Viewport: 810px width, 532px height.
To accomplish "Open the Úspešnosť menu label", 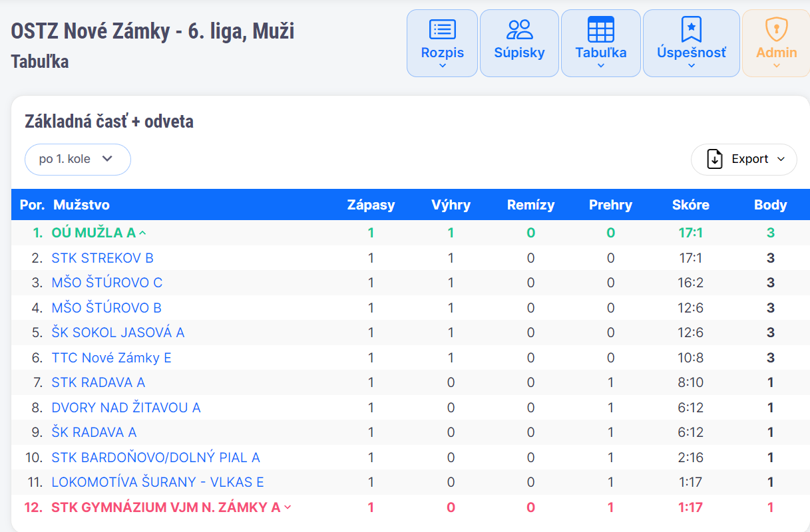I will [x=692, y=53].
